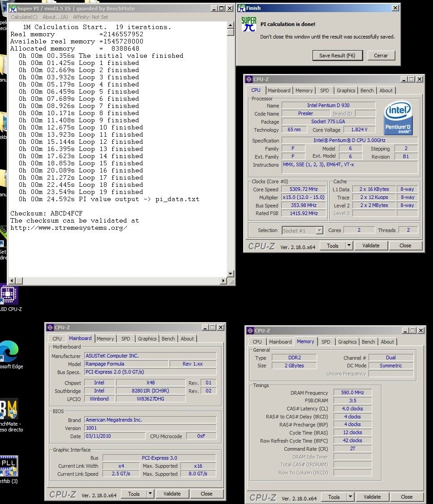Click the DRAM Frequency 590.0 MHz value

pos(352,392)
